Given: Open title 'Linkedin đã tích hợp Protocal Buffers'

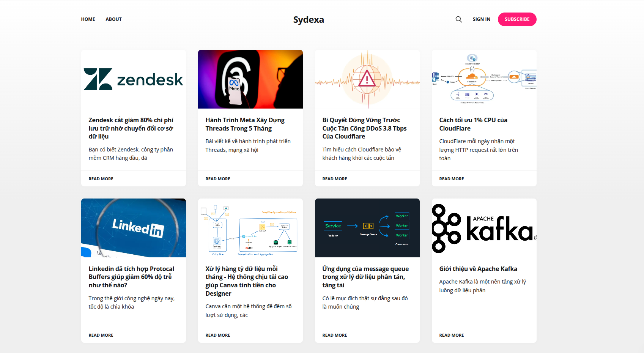Looking at the screenshot, I should click(131, 277).
